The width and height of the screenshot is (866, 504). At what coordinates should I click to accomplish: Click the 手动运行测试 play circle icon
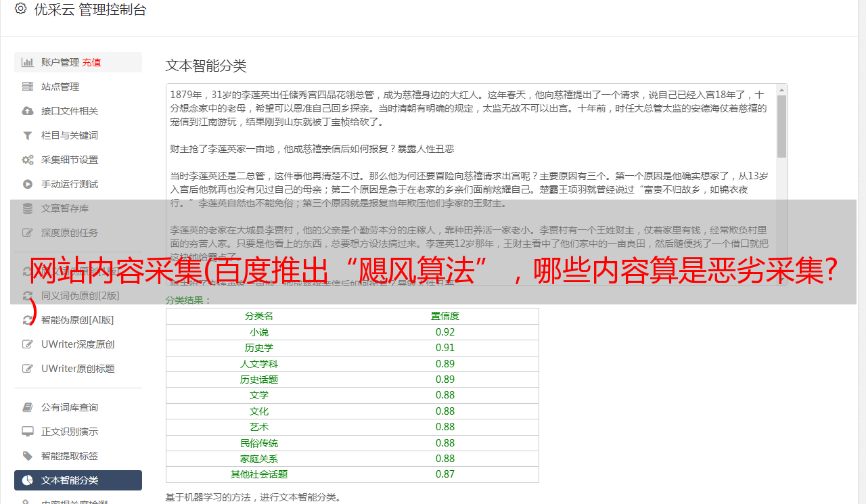tap(28, 184)
